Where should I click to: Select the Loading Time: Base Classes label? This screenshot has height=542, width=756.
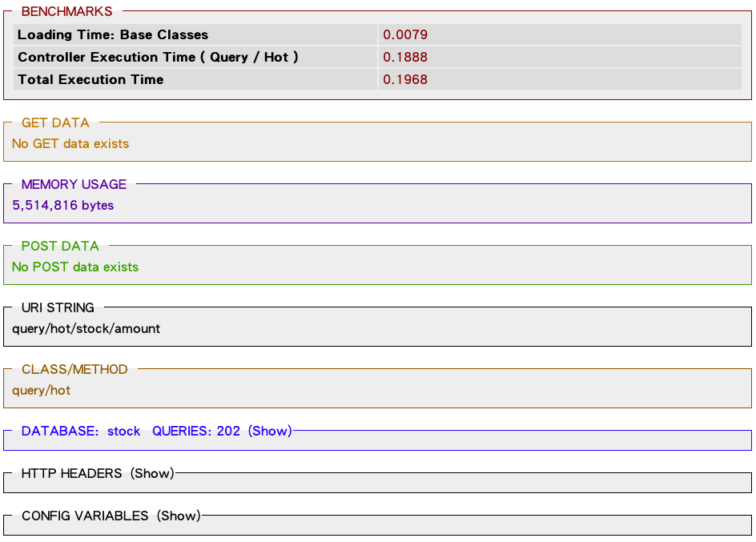113,34
